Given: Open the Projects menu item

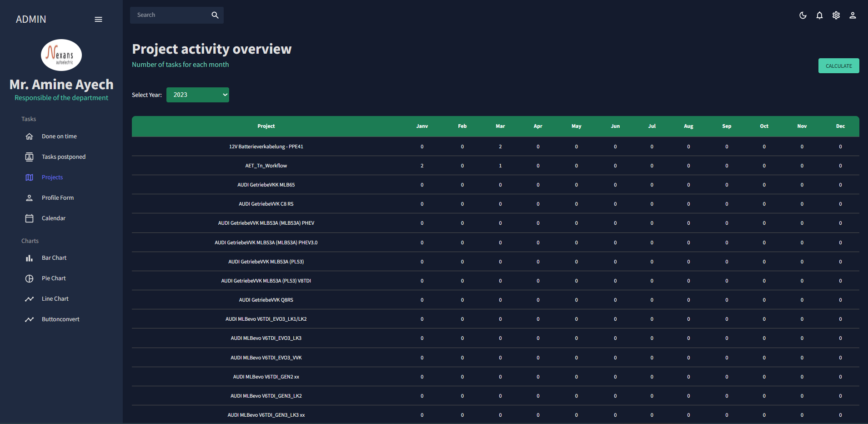Looking at the screenshot, I should pyautogui.click(x=52, y=177).
